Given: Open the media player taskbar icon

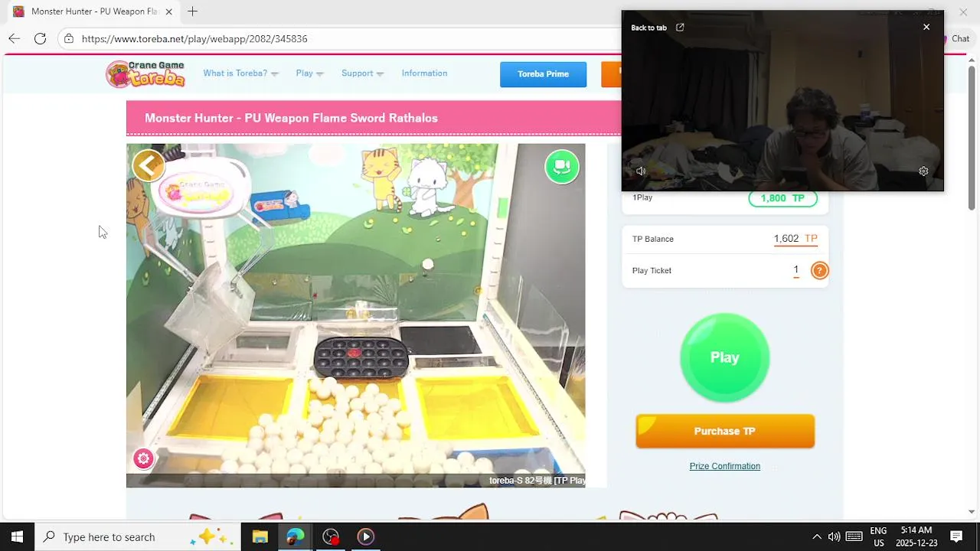Looking at the screenshot, I should tap(365, 536).
